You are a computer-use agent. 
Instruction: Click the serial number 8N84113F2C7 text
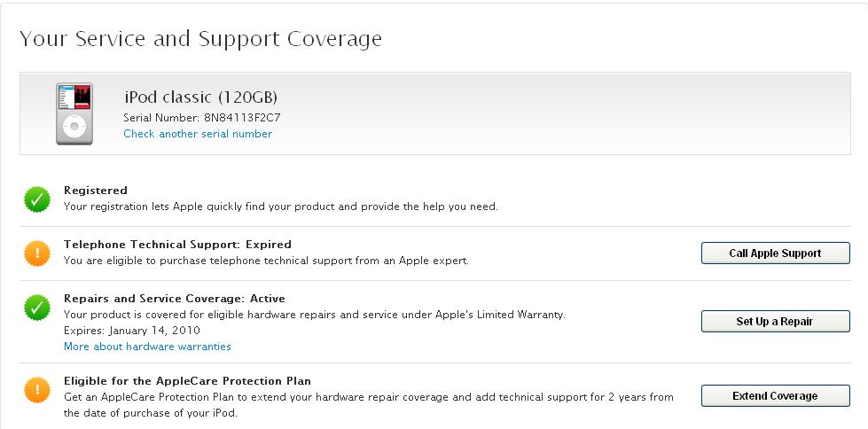pos(243,117)
